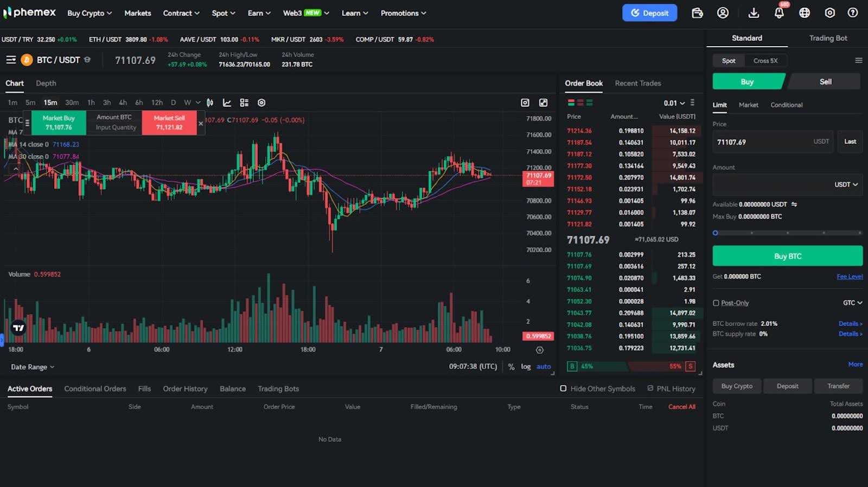The width and height of the screenshot is (868, 487).
Task: Click the amount percentage slider handle
Action: [715, 233]
